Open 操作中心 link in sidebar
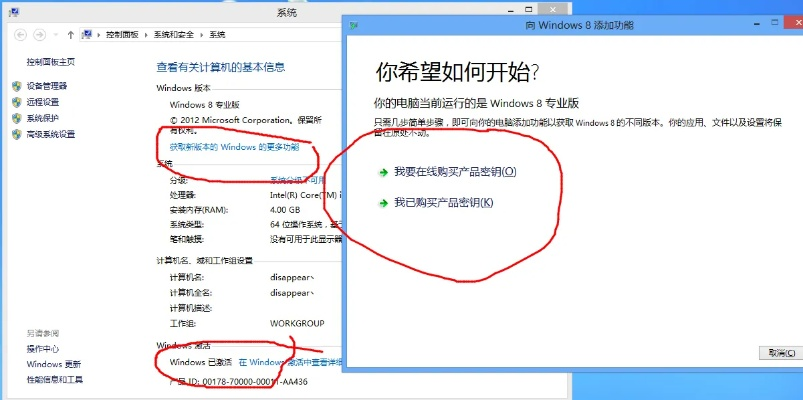 pyautogui.click(x=43, y=349)
